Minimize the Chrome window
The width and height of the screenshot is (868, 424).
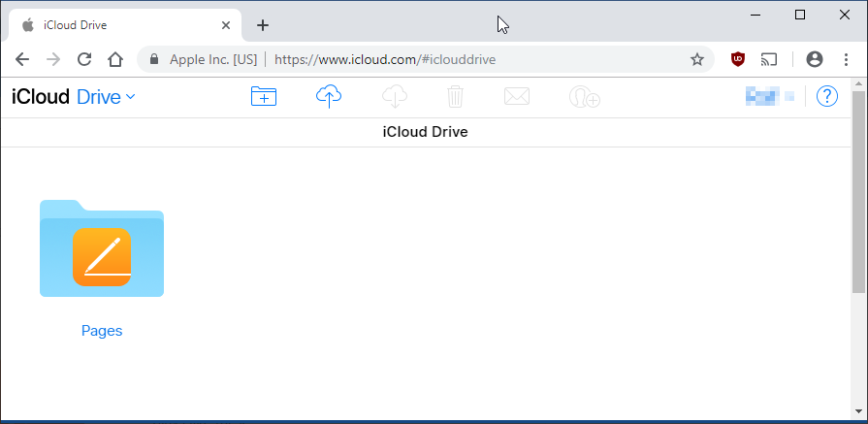(756, 15)
